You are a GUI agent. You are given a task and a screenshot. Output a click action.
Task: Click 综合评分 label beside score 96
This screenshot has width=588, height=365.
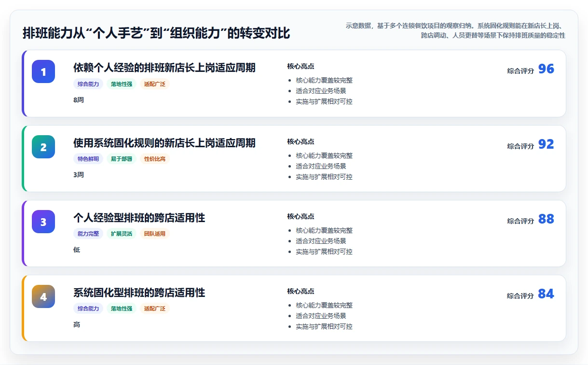[x=520, y=71]
